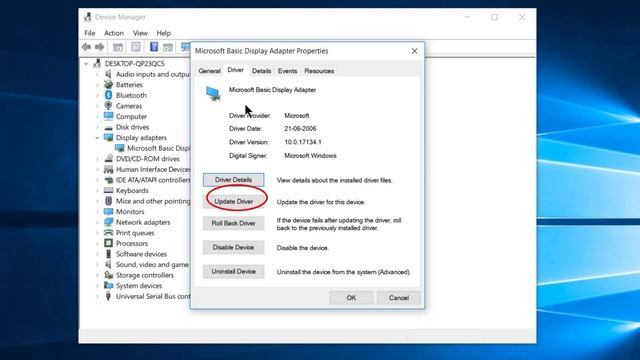The height and width of the screenshot is (360, 640).
Task: Switch to the General tab
Action: pyautogui.click(x=209, y=71)
